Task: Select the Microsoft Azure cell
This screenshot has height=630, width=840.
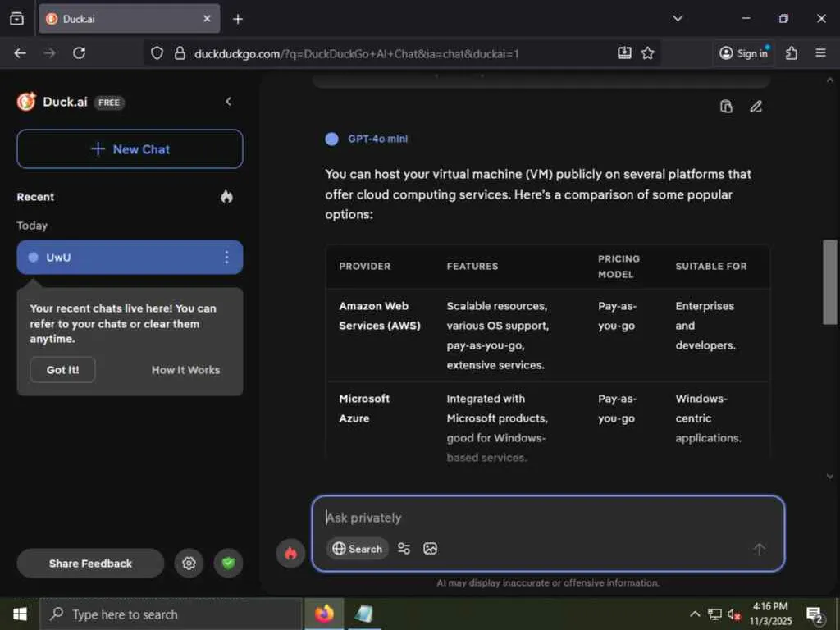Action: coord(364,409)
